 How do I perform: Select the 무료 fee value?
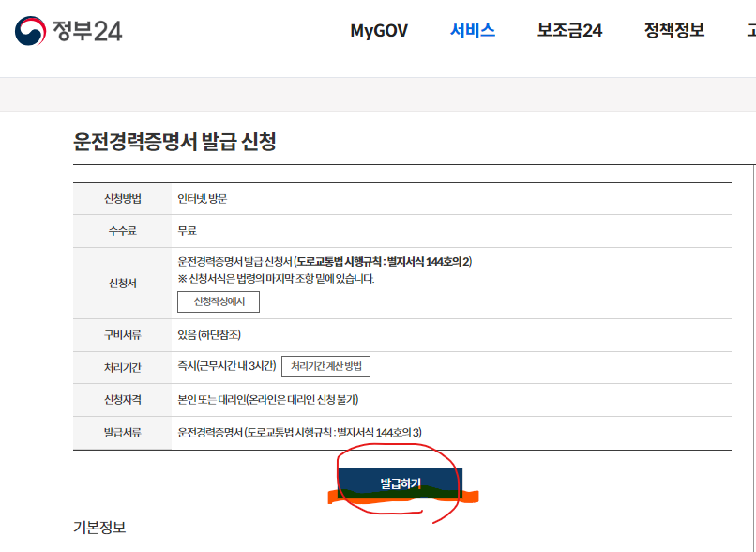pyautogui.click(x=187, y=231)
